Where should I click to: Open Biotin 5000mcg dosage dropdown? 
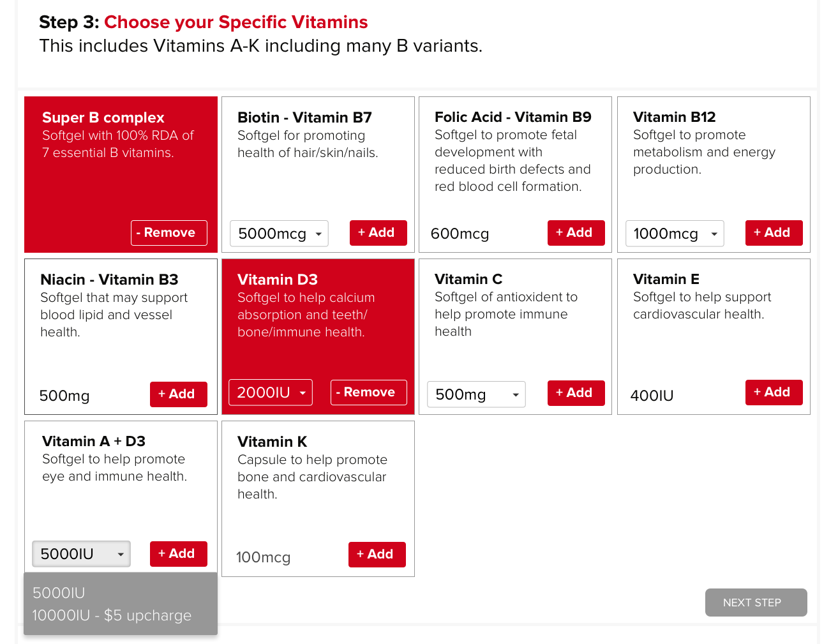point(279,234)
